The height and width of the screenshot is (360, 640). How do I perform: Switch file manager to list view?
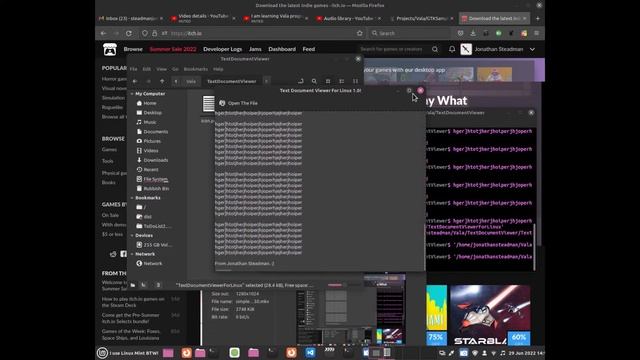[342, 81]
